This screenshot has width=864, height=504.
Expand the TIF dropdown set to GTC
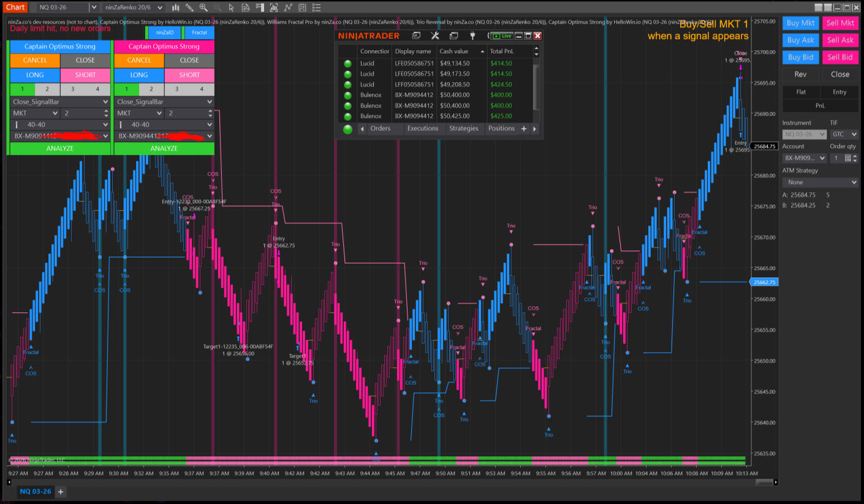click(x=844, y=134)
